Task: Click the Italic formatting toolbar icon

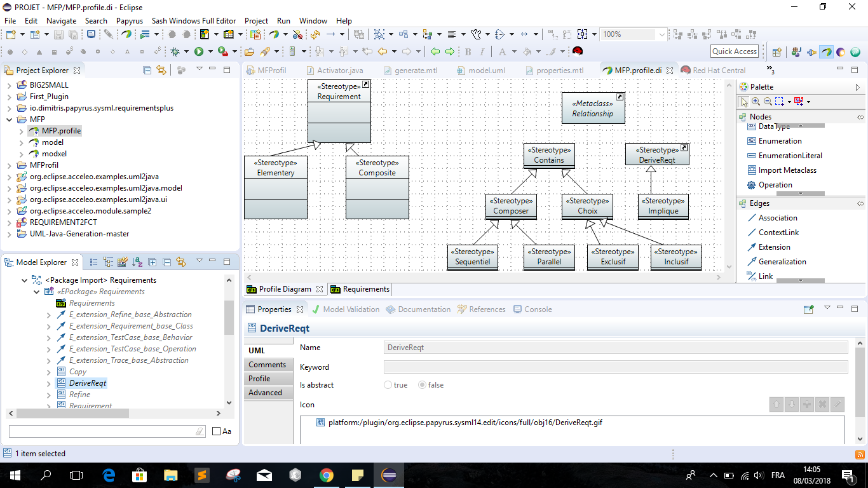Action: 482,51
